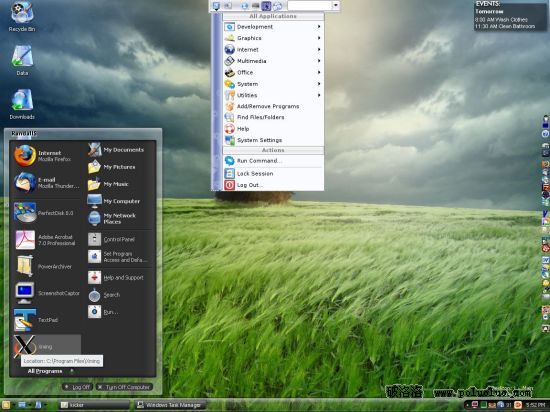Expand the System submenu
This screenshot has width=550, height=412.
(x=273, y=84)
